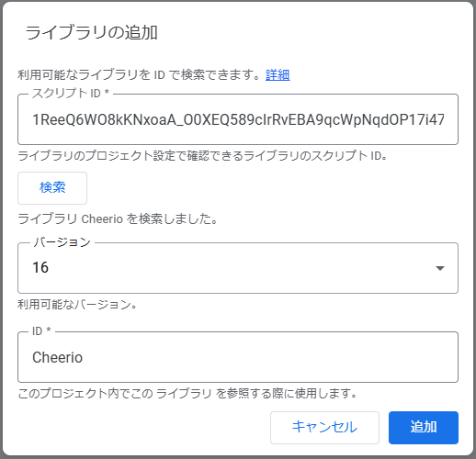The width and height of the screenshot is (476, 459).
Task: Expand the バージョン dropdown arrow
Action: point(440,268)
